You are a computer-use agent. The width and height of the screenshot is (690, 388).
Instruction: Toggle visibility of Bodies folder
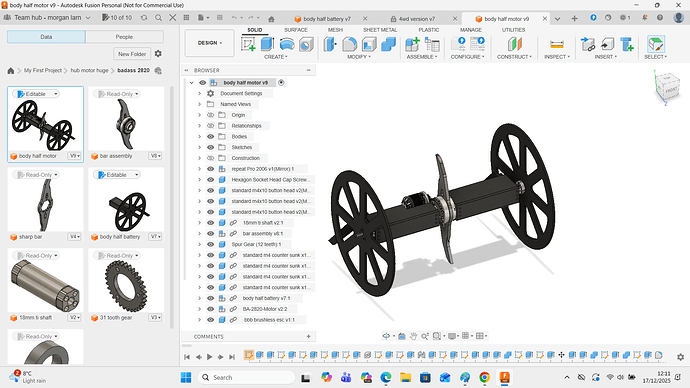coord(211,136)
